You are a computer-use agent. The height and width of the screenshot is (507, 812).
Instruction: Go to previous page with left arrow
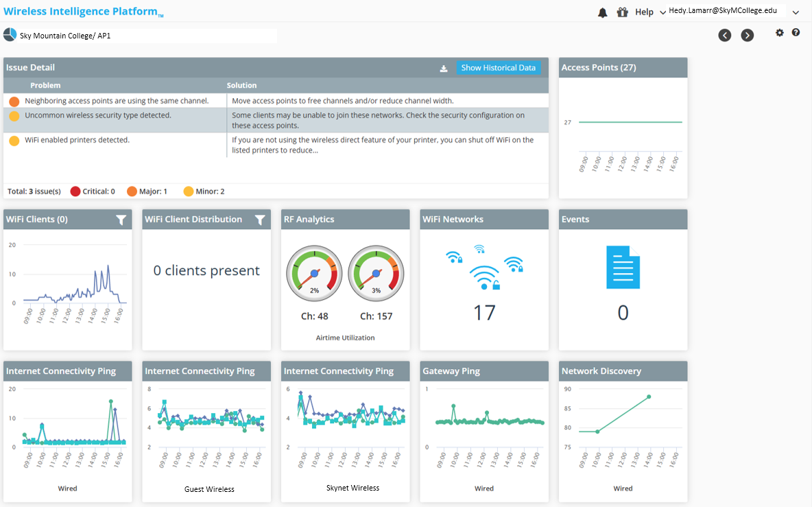tap(724, 35)
